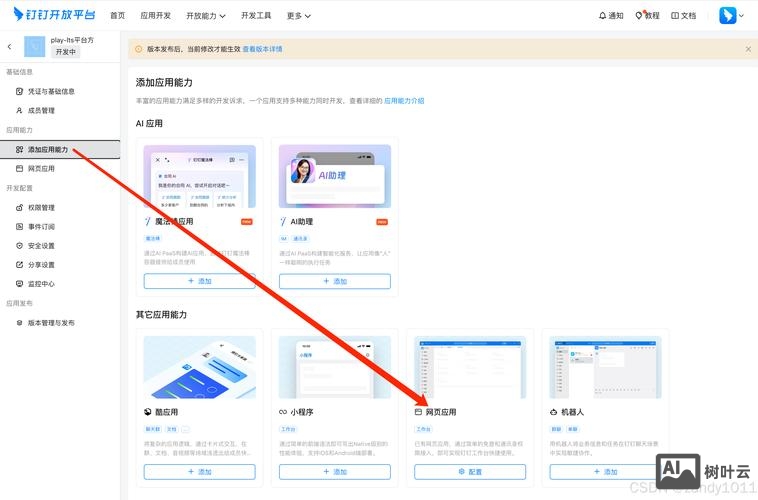Click the AI助理 card title
This screenshot has width=758, height=500.
302,221
